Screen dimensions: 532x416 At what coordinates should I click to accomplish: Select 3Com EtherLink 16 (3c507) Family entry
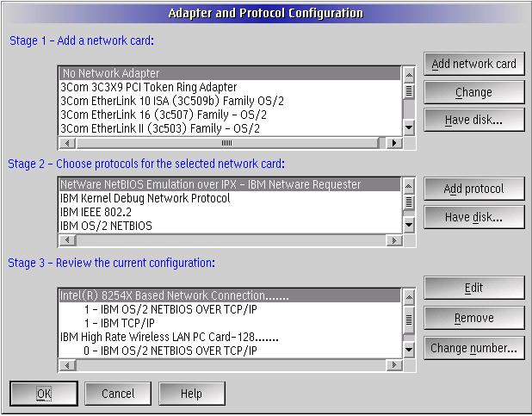pyautogui.click(x=230, y=115)
